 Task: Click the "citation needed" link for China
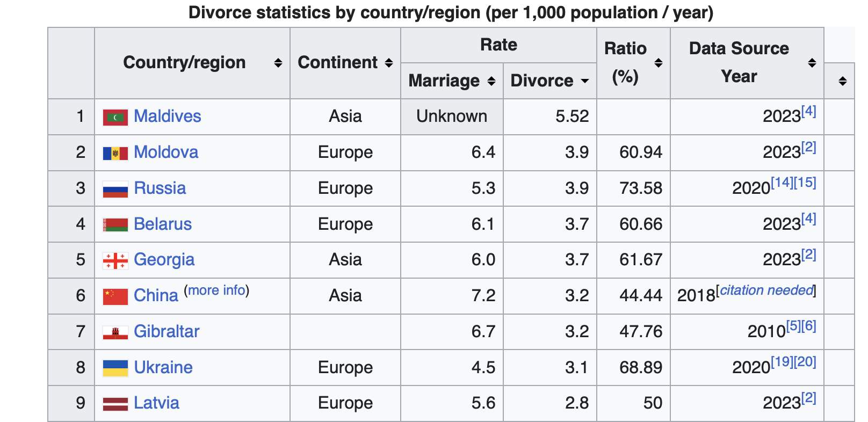click(x=766, y=290)
